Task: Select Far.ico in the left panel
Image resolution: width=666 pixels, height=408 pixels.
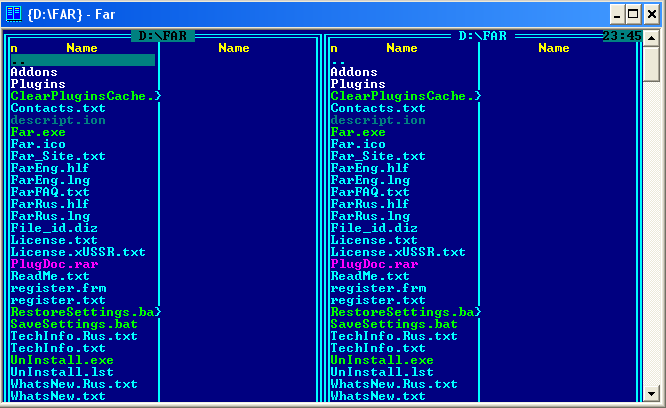Action: (x=38, y=144)
